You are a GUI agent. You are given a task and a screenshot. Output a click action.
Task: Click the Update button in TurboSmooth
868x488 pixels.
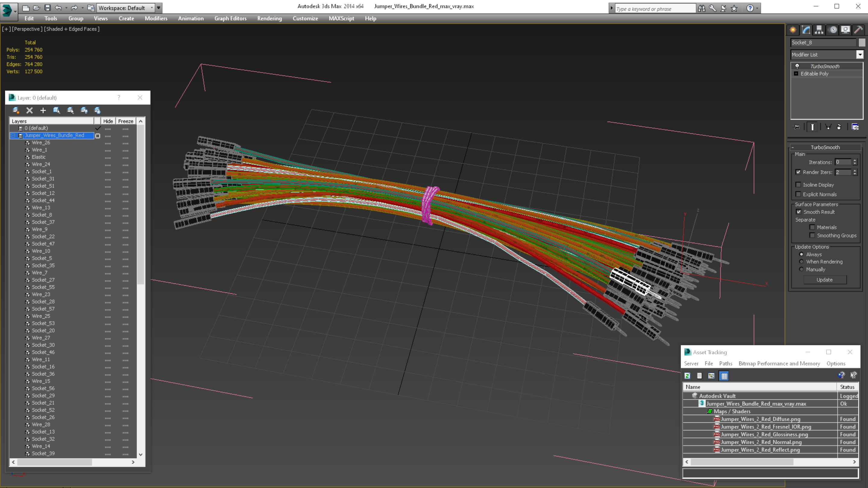pos(825,280)
